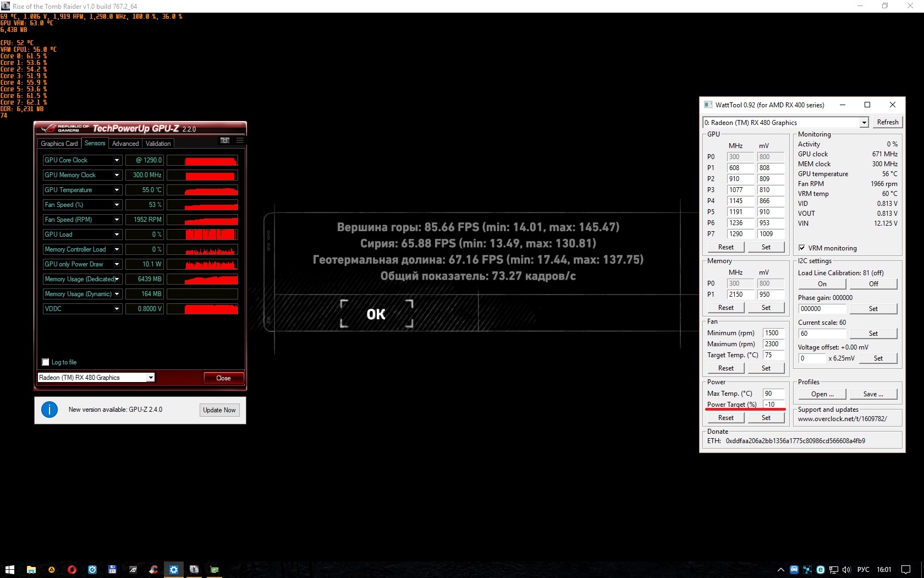Screen dimensions: 924x578
Task: Expand the GPU Load sensor dropdown
Action: coord(117,235)
